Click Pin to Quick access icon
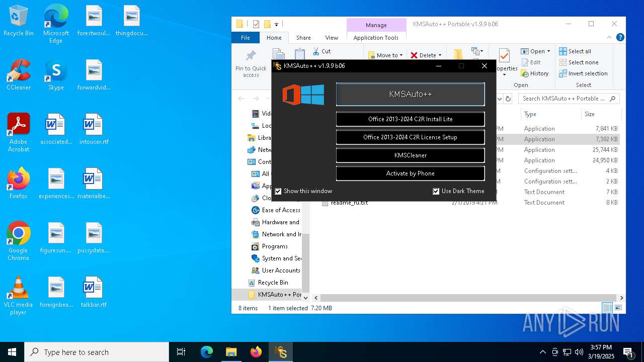The width and height of the screenshot is (644, 362). (251, 55)
